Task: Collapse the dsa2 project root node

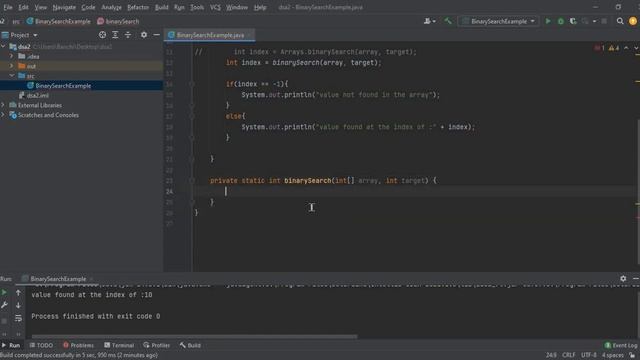Action: click(4, 47)
